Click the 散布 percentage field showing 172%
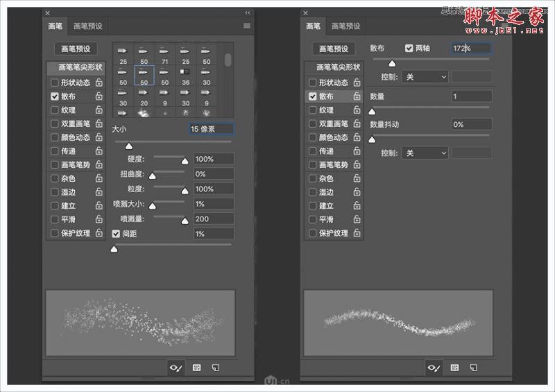This screenshot has height=392, width=555. pos(472,48)
